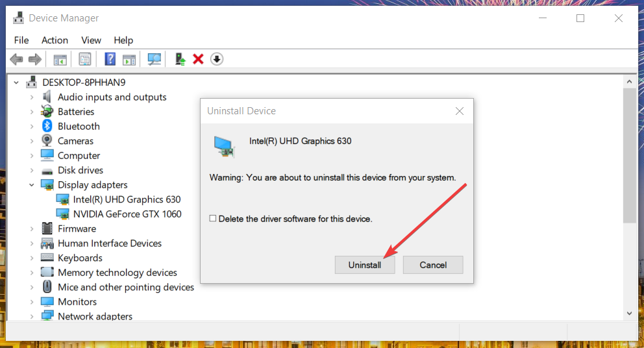The height and width of the screenshot is (348, 644).
Task: Maximize the Device Manager window
Action: pyautogui.click(x=580, y=18)
